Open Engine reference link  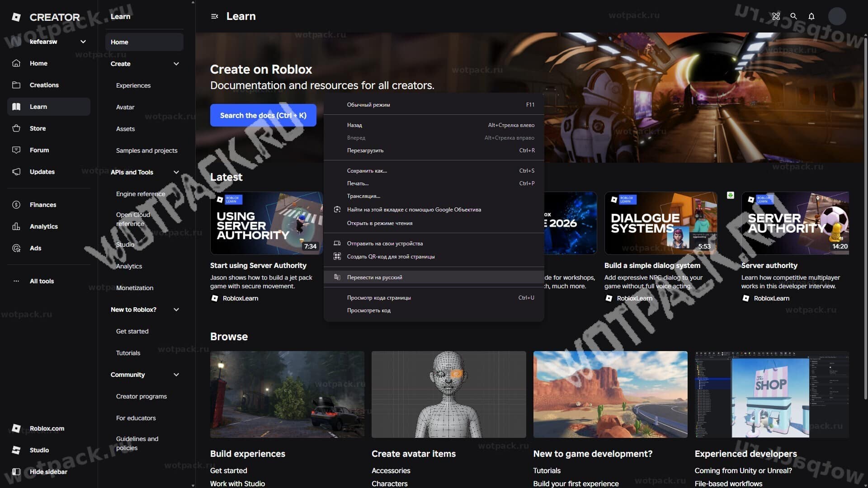click(x=141, y=194)
